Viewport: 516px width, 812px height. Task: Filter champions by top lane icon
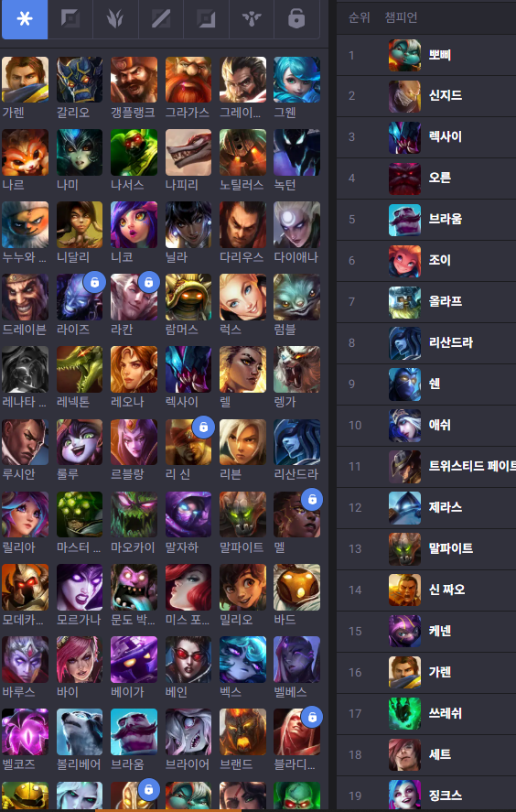(70, 19)
